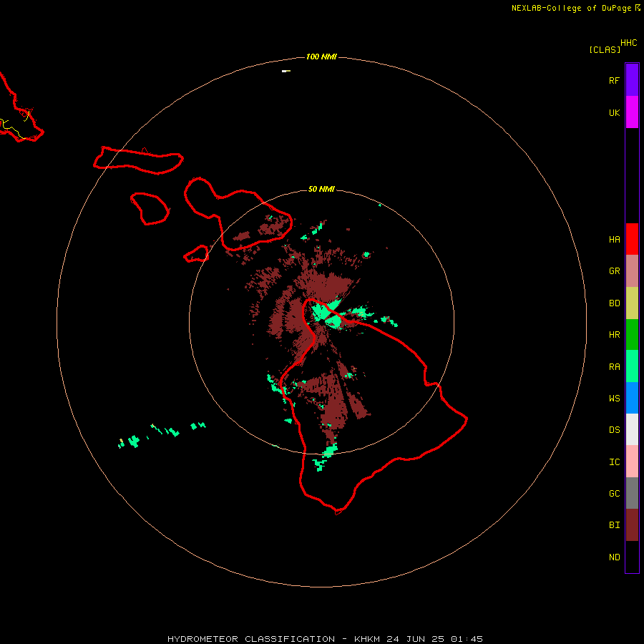Click the RF purple legend swatch
The image size is (644, 644).
pyautogui.click(x=632, y=80)
